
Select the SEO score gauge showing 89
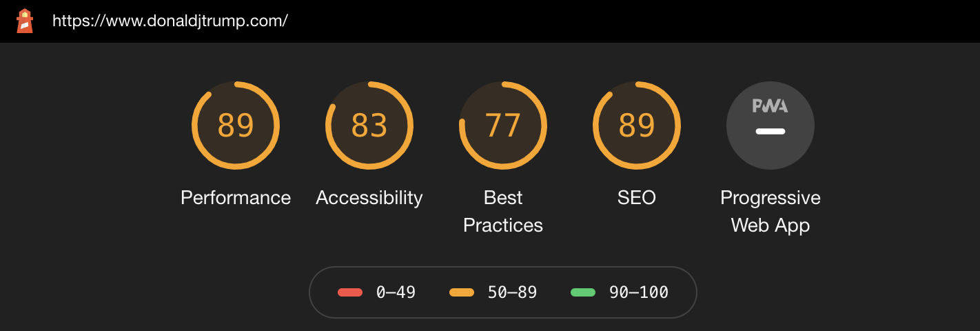(x=637, y=126)
